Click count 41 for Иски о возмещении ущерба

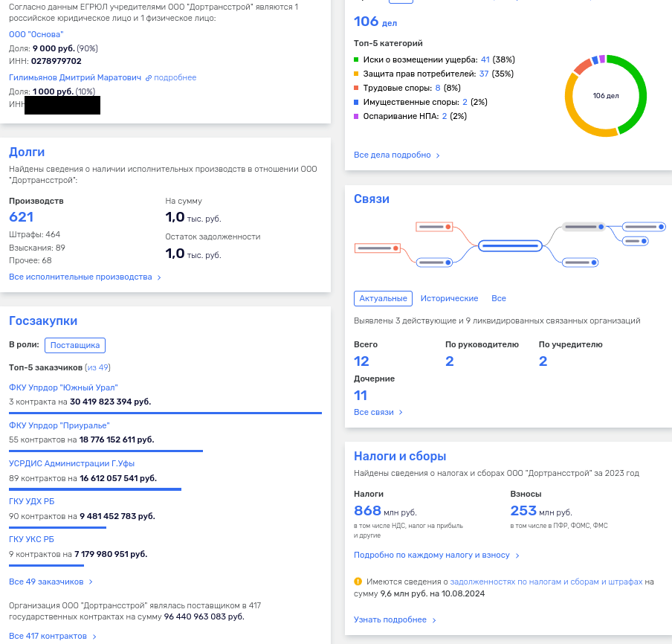pyautogui.click(x=485, y=59)
